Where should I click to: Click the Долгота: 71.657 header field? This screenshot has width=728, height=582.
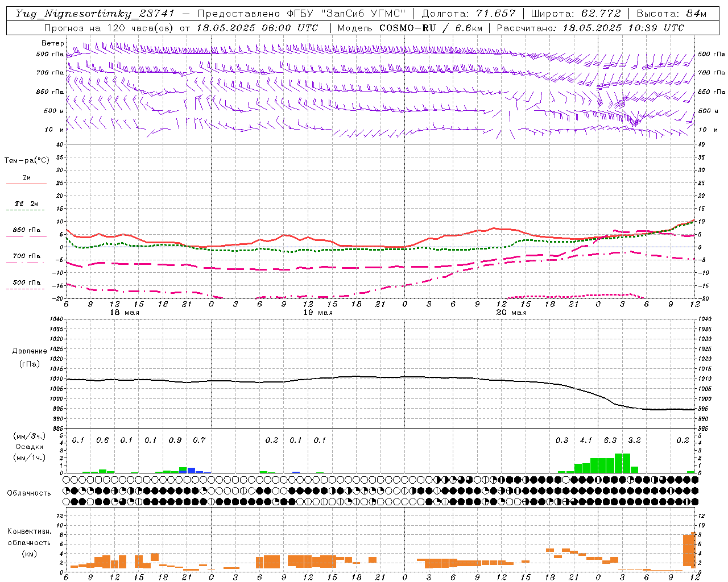click(x=469, y=14)
